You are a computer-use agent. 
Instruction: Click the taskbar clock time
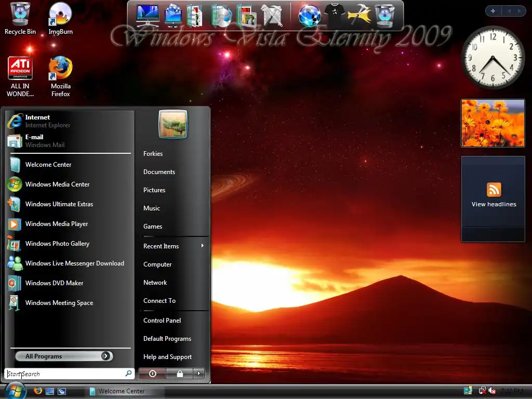(x=512, y=391)
